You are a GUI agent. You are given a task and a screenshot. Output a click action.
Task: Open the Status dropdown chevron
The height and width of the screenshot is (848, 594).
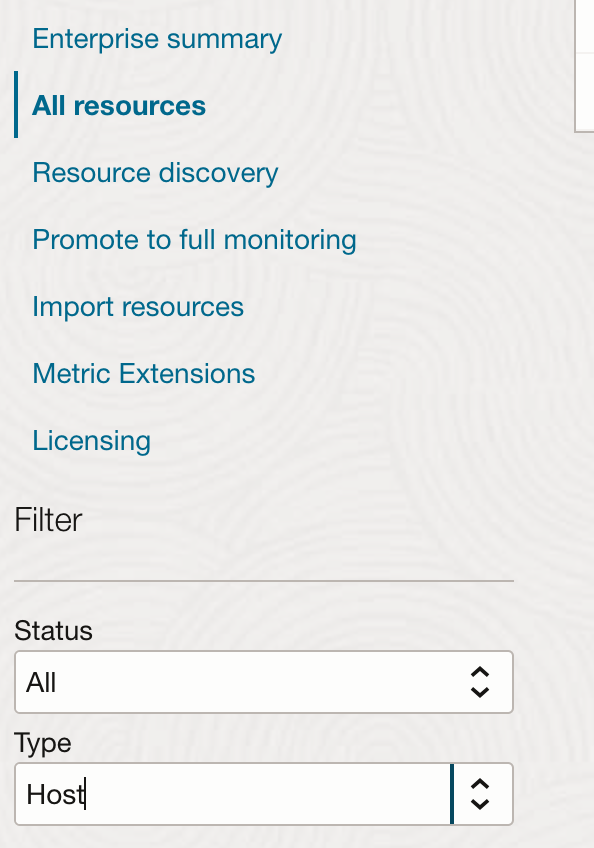click(479, 682)
